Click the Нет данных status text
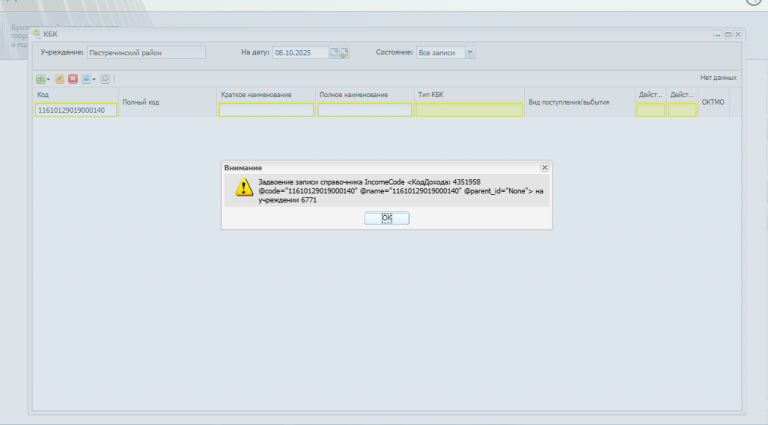Screen dimensions: 768x425 coord(718,77)
